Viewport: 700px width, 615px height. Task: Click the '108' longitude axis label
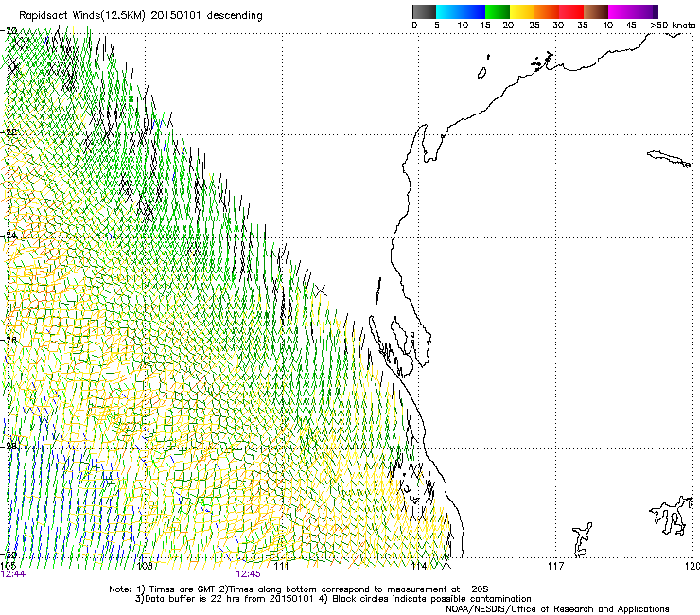(x=145, y=567)
